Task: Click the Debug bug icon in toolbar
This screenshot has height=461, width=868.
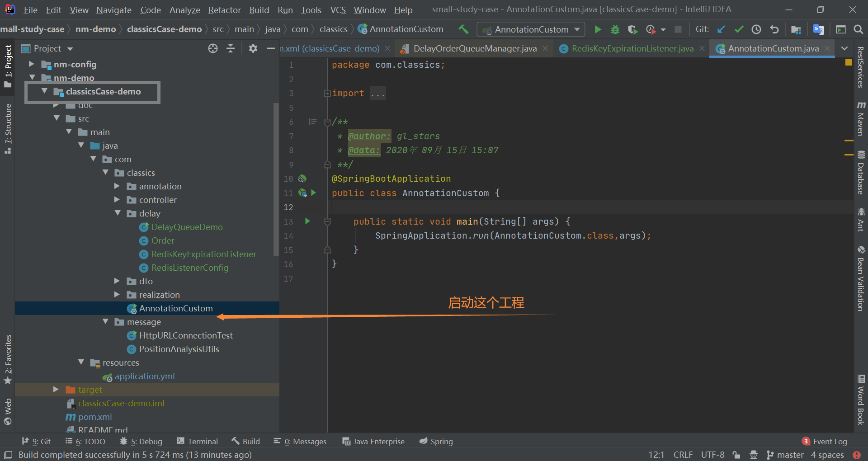Action: 615,29
